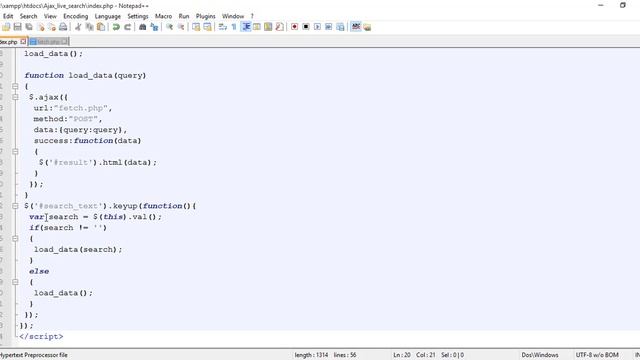Open the Settings menu
Viewport: 640px width, 360px height.
(x=138, y=16)
